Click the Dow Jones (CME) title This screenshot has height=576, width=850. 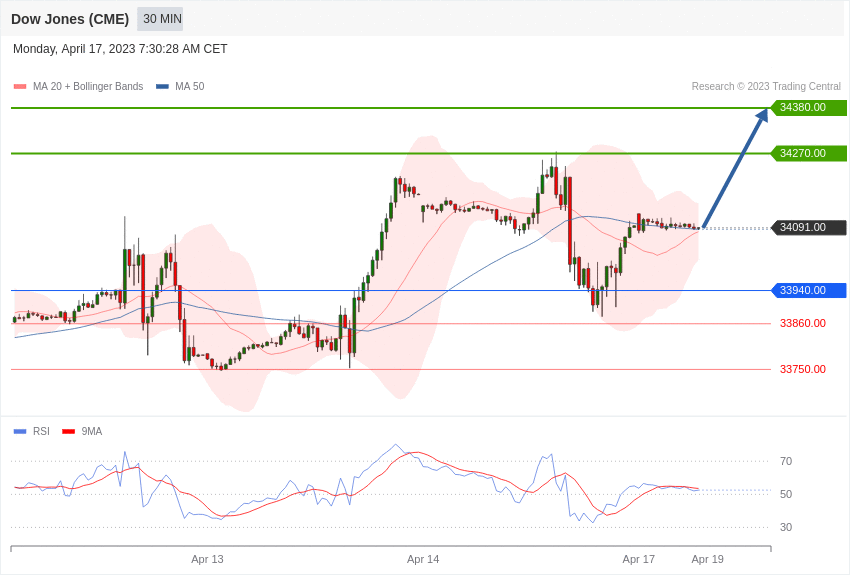coord(70,19)
